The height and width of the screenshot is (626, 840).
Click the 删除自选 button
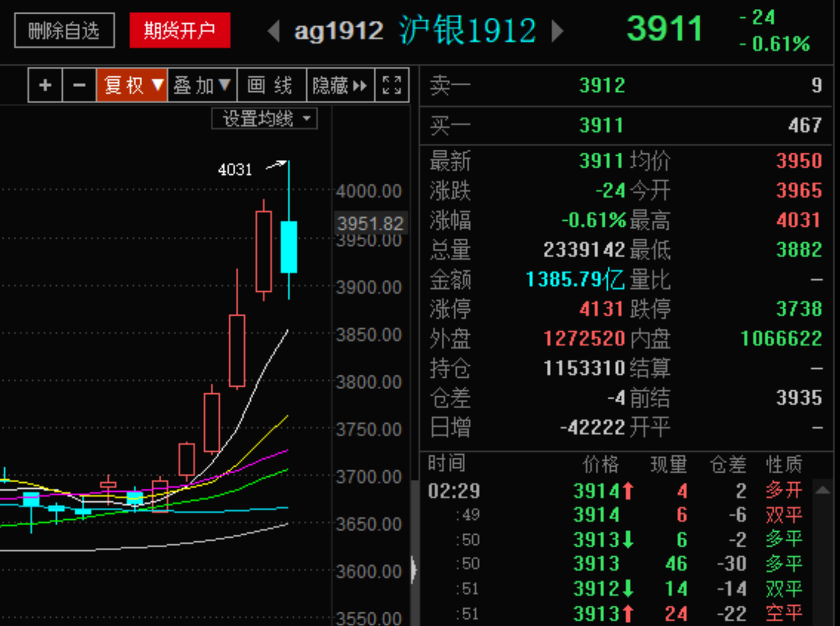64,30
